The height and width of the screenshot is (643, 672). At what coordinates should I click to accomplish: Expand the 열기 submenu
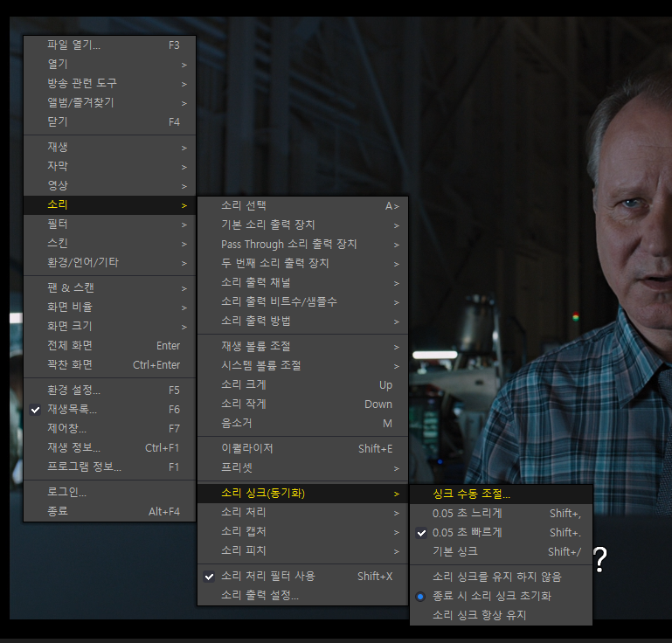coord(110,65)
